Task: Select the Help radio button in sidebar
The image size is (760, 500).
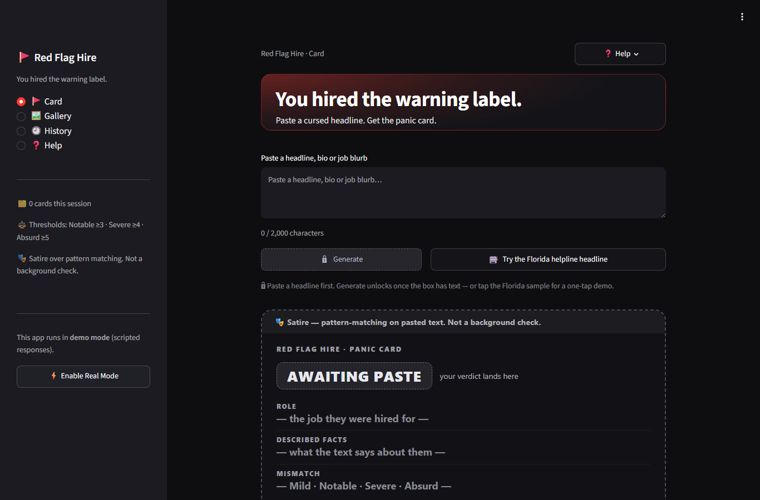Action: click(21, 145)
